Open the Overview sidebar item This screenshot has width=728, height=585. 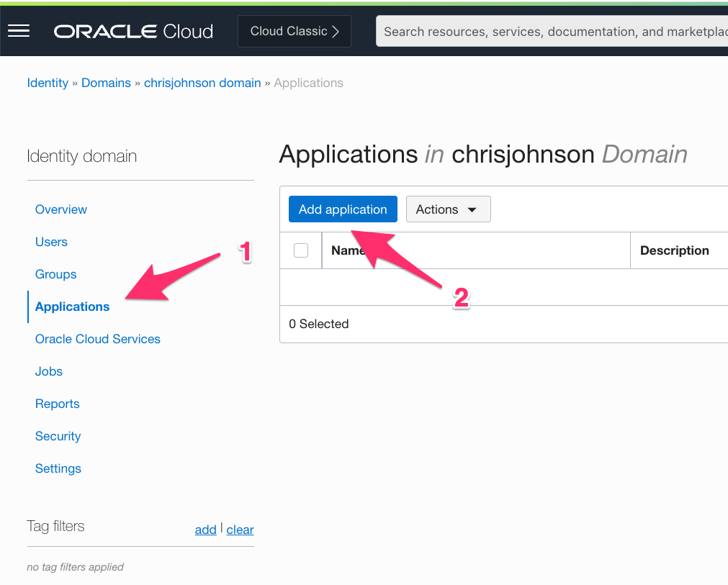[61, 209]
